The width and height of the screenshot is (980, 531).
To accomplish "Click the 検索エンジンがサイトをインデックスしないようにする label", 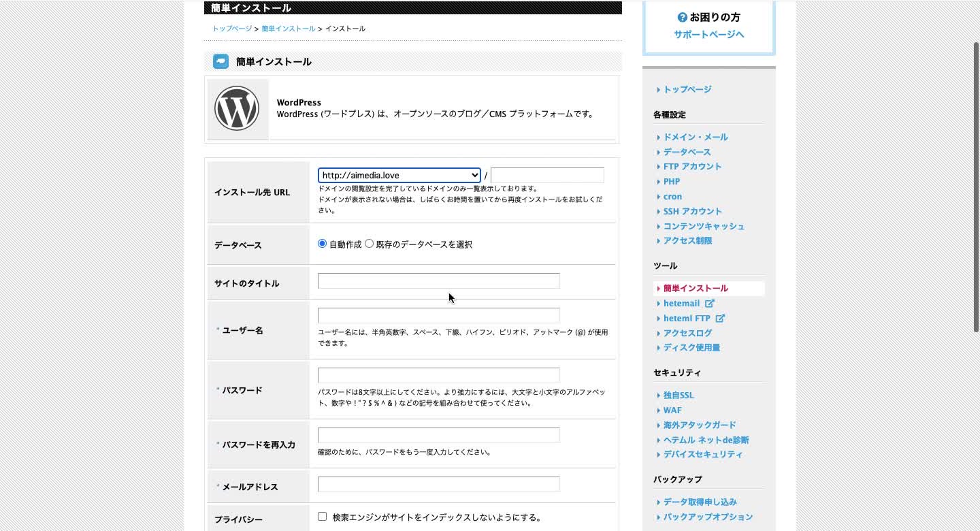I will [437, 517].
